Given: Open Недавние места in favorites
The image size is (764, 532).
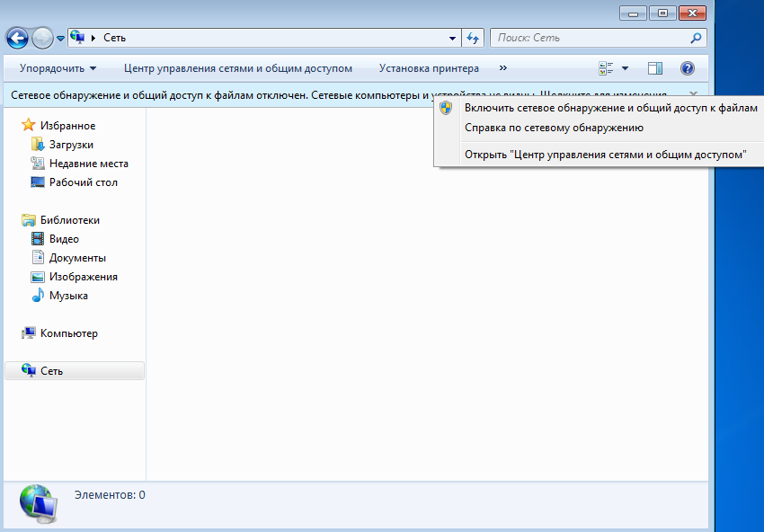Looking at the screenshot, I should coord(89,164).
